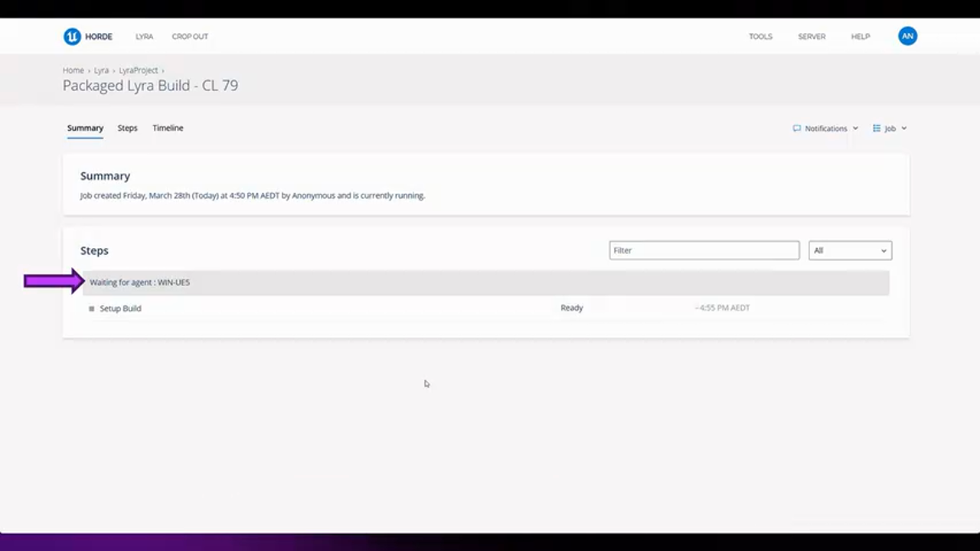980x551 pixels.
Task: Switch to the Timeline tab
Action: (x=168, y=128)
